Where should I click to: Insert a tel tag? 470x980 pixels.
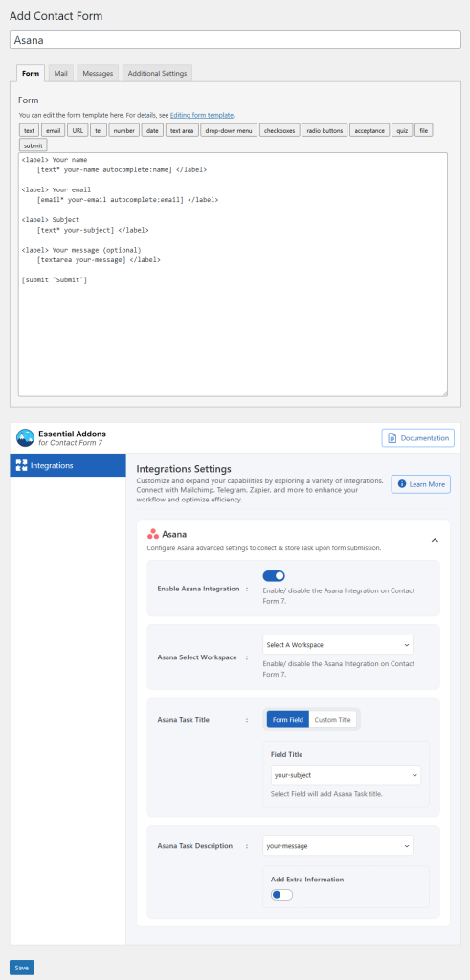click(x=99, y=130)
